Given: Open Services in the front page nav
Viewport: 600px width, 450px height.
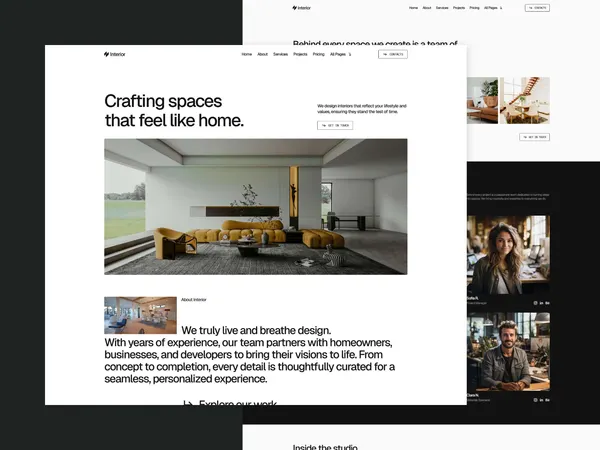Looking at the screenshot, I should click(x=280, y=54).
